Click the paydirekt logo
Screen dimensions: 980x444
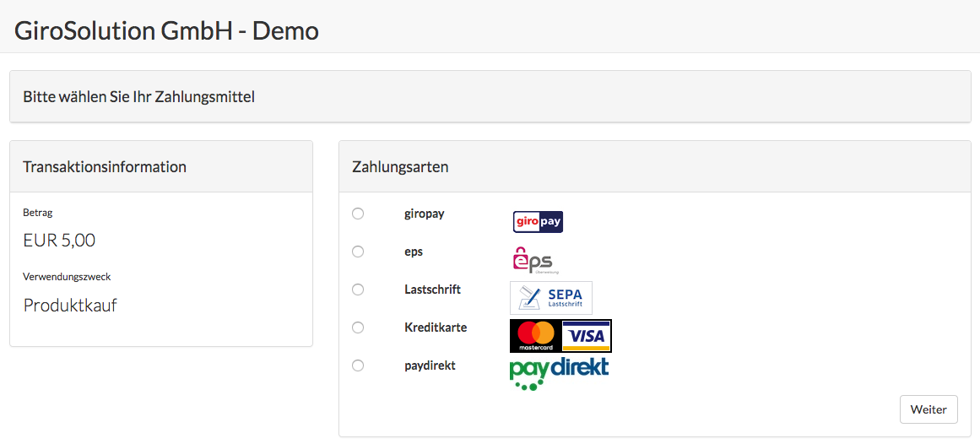(559, 374)
